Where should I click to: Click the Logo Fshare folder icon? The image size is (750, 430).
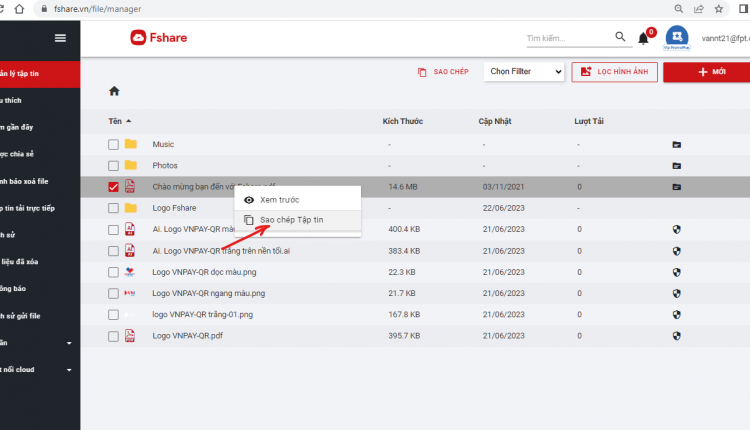tap(131, 208)
